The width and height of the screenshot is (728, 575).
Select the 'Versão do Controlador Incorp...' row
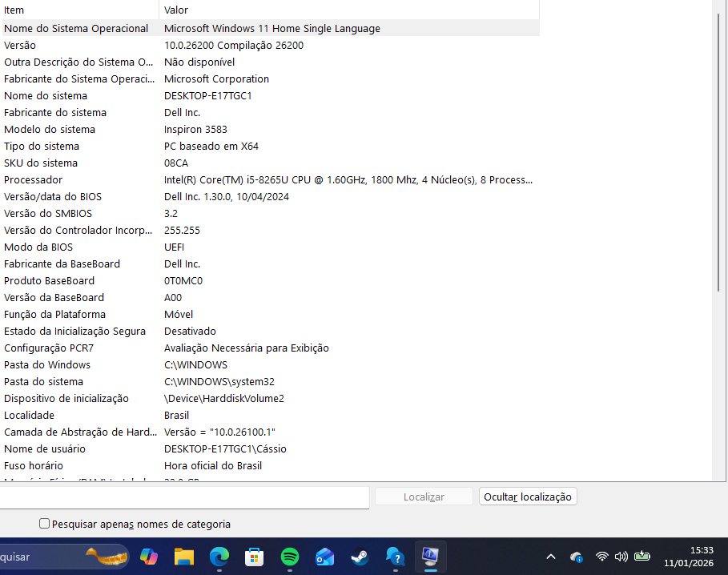[271, 230]
